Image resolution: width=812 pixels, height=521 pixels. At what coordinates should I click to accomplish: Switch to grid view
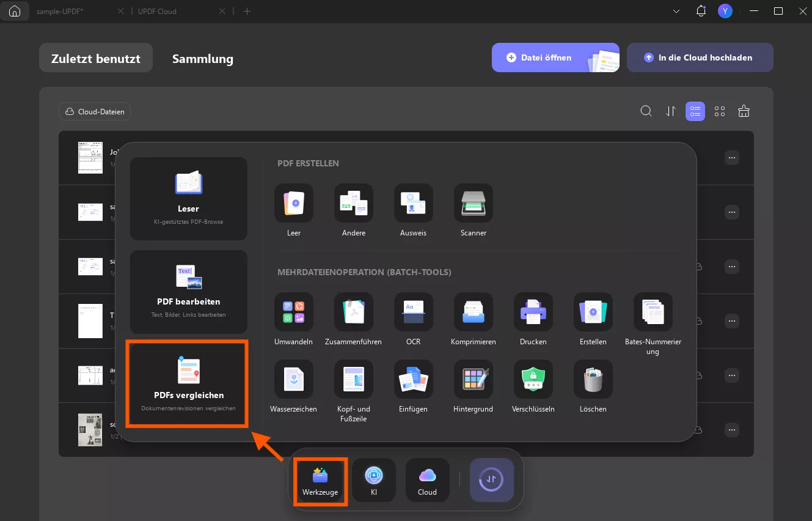coord(720,111)
